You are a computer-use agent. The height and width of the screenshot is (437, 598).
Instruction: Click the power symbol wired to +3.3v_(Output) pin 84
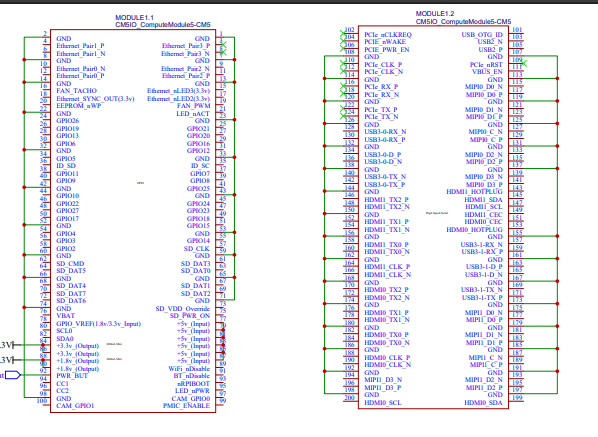click(x=8, y=345)
